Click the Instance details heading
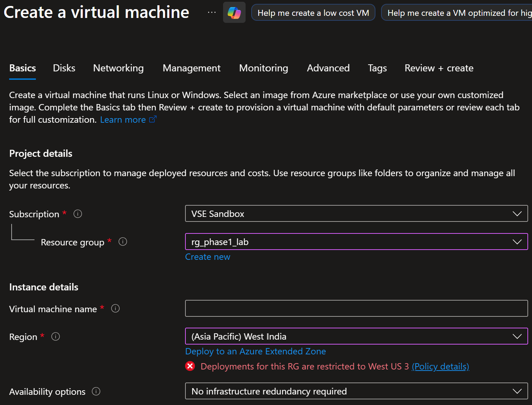 pyautogui.click(x=44, y=287)
